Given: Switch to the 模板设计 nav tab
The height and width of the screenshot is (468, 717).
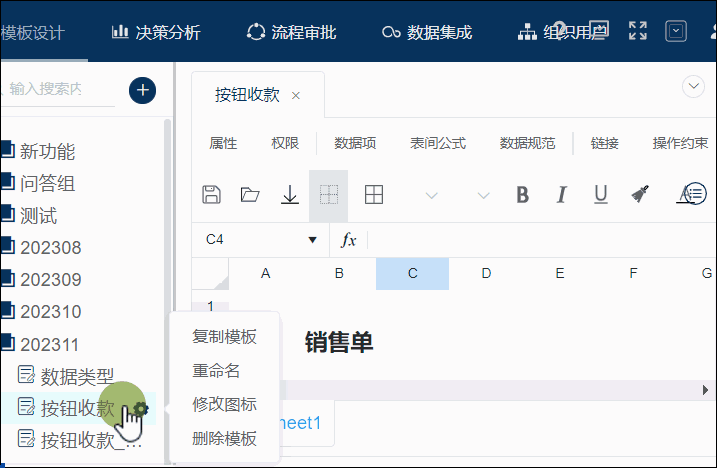Looking at the screenshot, I should coord(33,32).
